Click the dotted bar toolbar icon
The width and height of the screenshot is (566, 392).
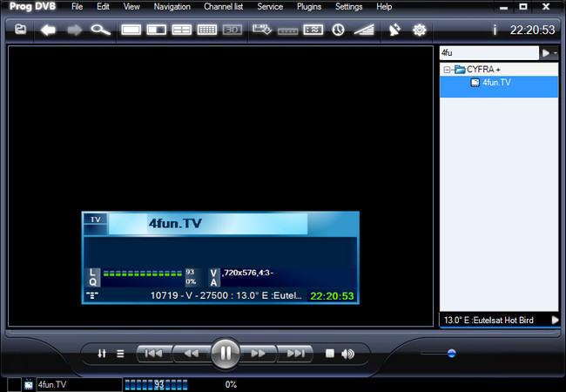287,31
